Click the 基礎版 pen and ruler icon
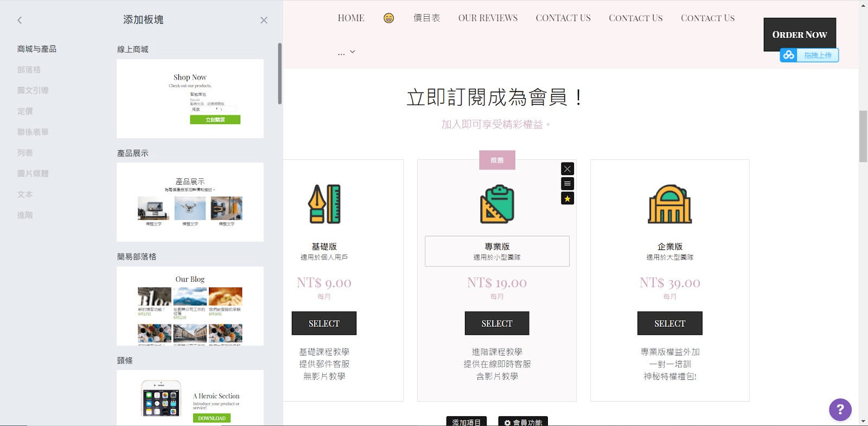Image resolution: width=868 pixels, height=426 pixels. pyautogui.click(x=324, y=204)
